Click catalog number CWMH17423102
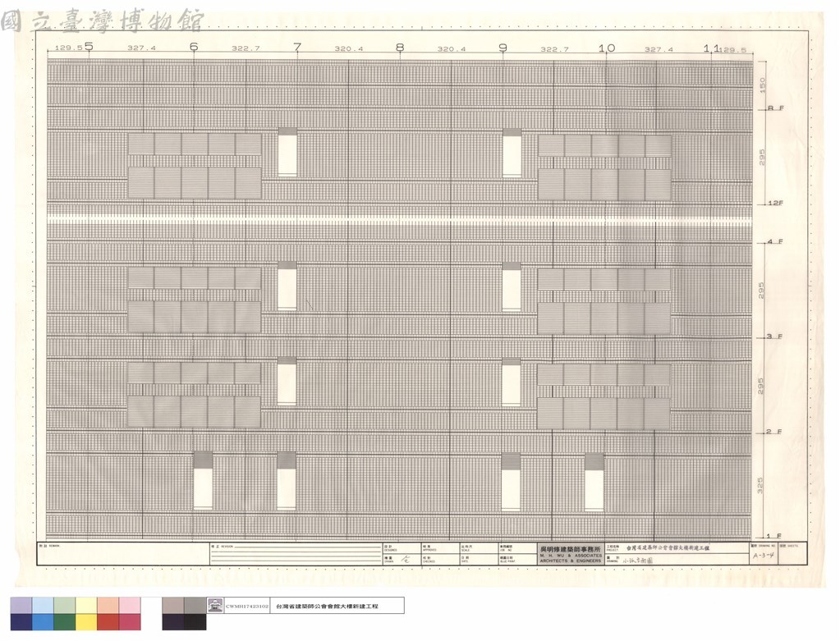840x641 pixels. point(246,607)
